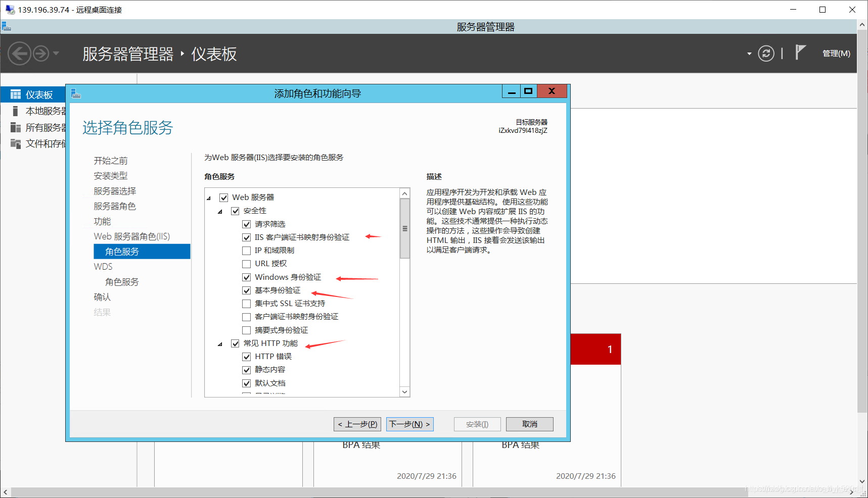
Task: Toggle the 安全性 checkbox
Action: coord(235,211)
